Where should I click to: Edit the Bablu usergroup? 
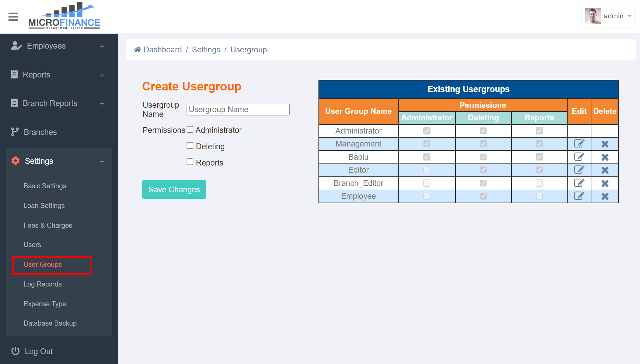[x=579, y=157]
